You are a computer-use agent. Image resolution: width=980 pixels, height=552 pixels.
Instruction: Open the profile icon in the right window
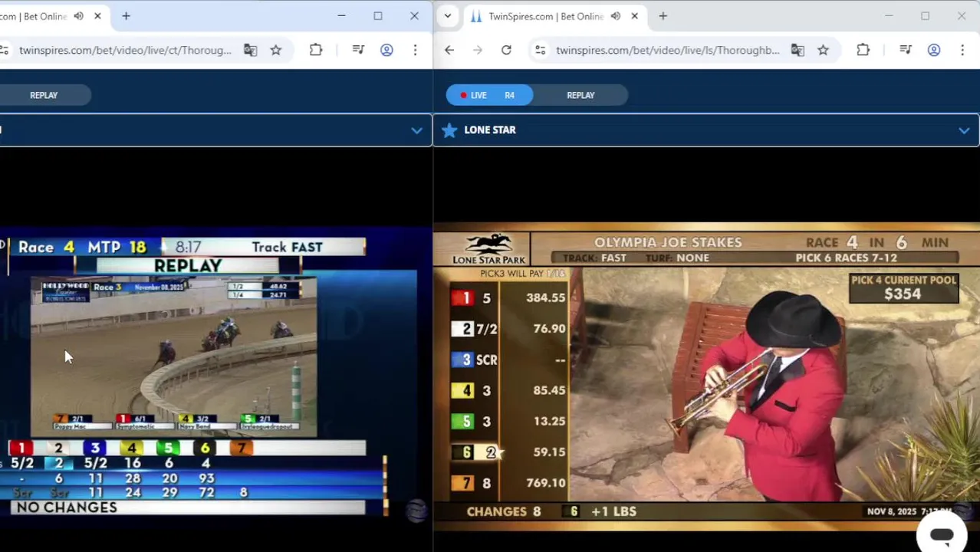coord(934,50)
